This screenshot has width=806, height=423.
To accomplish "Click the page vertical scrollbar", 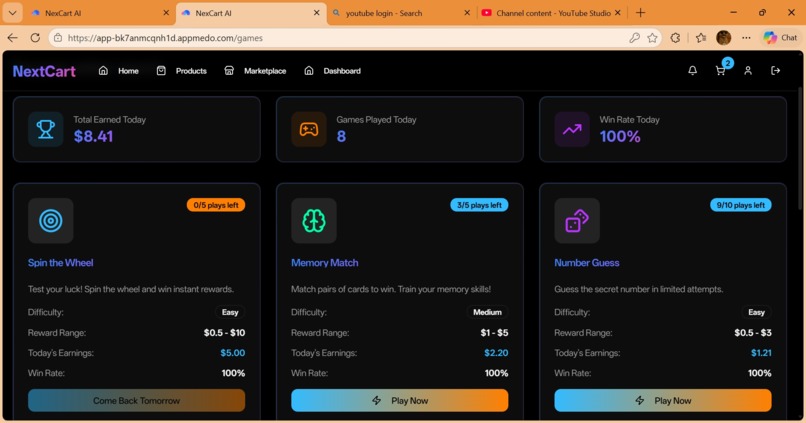I will tap(799, 149).
